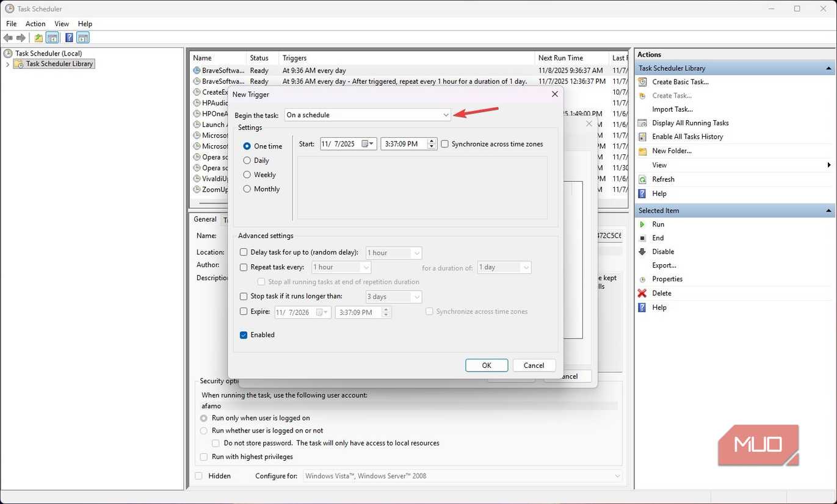Expand the Task Scheduler Library tree node
837x504 pixels.
[7, 64]
